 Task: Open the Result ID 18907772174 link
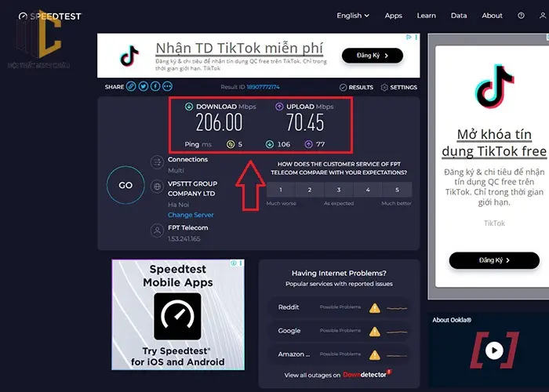[263, 87]
